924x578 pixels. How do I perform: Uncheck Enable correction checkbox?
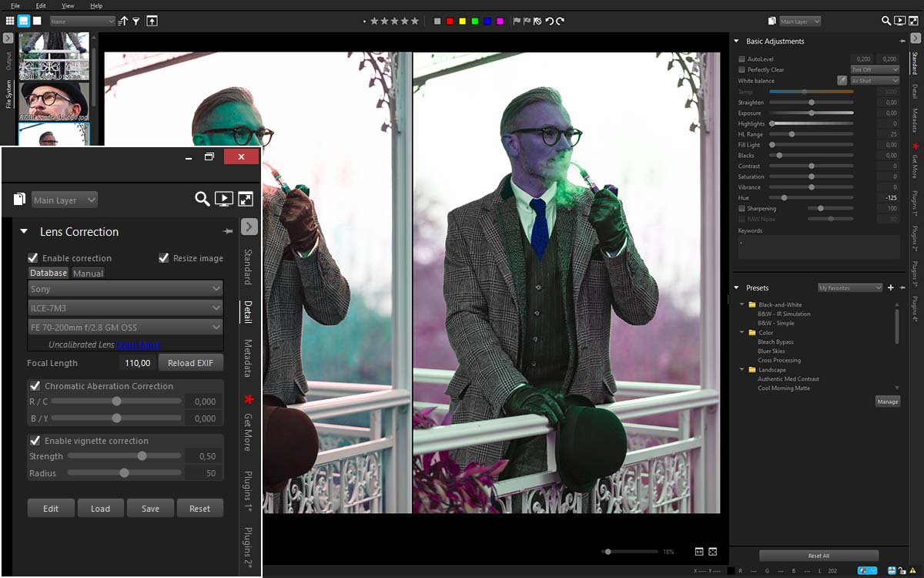(x=33, y=258)
